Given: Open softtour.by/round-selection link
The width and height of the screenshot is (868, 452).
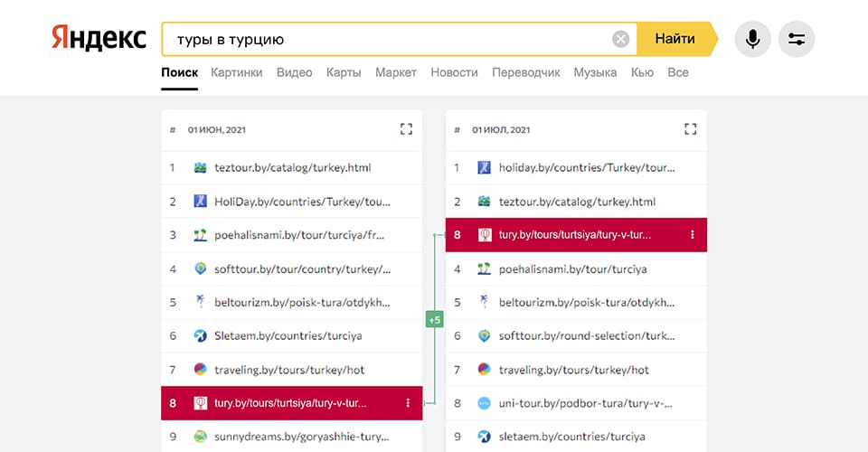Looking at the screenshot, I should 587,335.
